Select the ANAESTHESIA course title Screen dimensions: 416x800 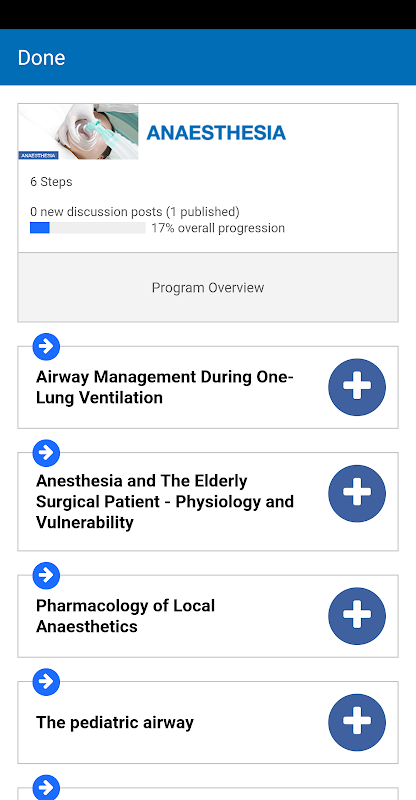216,133
